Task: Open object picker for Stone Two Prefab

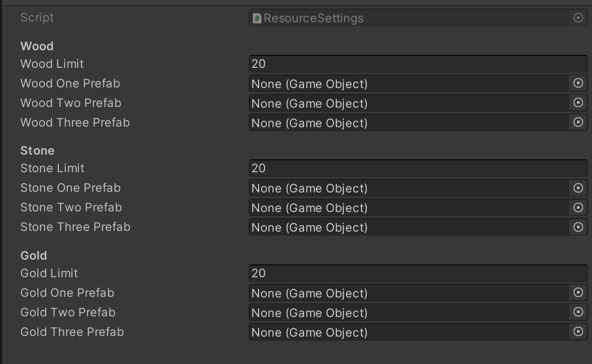Action: tap(578, 207)
